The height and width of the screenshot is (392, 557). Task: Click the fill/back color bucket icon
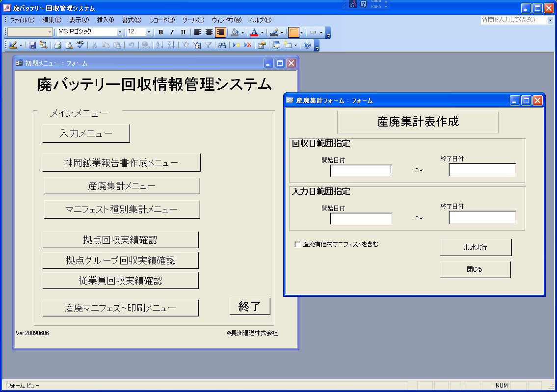pos(235,32)
